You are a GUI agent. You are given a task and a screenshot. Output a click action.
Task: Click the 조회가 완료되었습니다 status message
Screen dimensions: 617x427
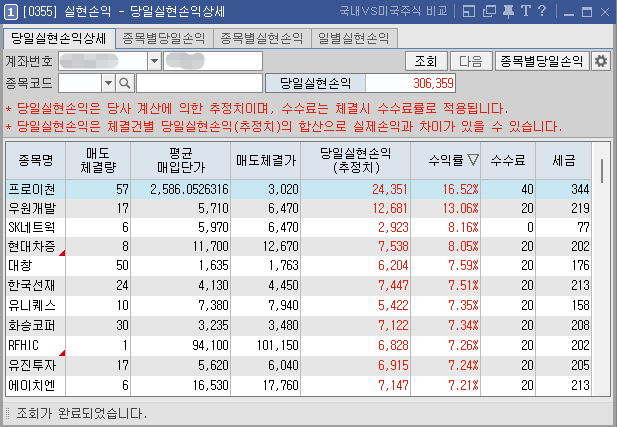(x=81, y=413)
